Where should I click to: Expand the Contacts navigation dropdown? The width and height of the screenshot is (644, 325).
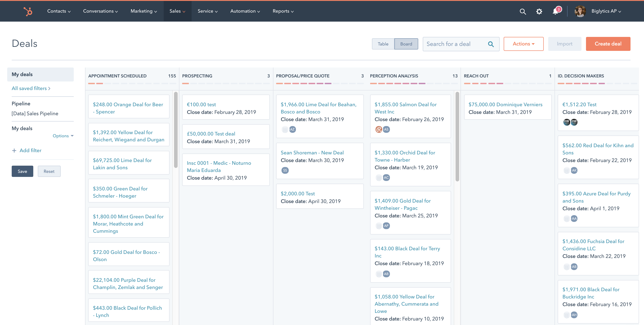click(x=59, y=11)
